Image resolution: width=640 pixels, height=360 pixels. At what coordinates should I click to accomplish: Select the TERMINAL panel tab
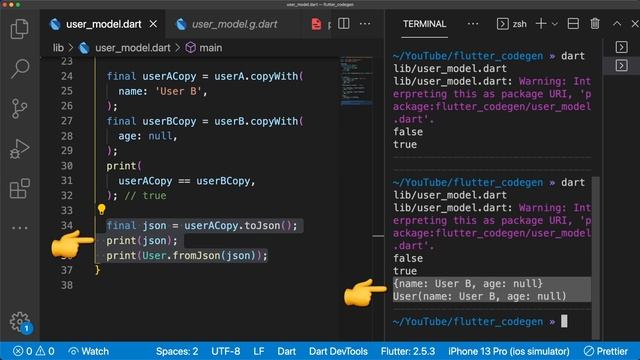[x=424, y=24]
